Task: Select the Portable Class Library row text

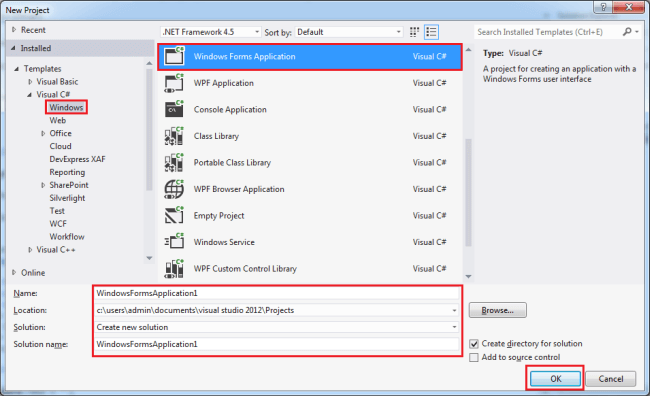Action: pos(232,163)
